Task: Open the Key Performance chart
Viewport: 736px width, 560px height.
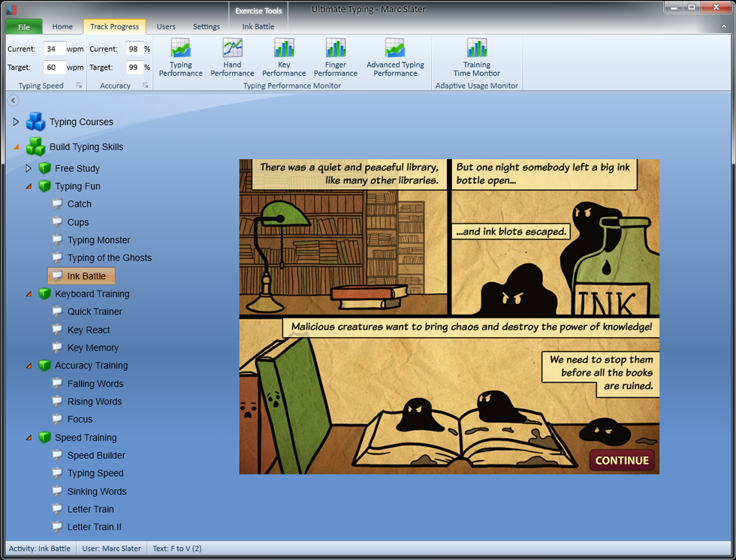Action: tap(284, 58)
